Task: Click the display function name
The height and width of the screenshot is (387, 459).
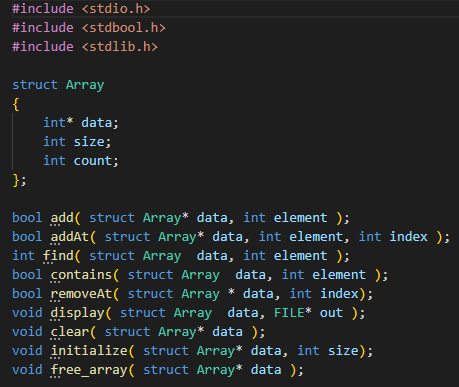Action: coord(77,313)
